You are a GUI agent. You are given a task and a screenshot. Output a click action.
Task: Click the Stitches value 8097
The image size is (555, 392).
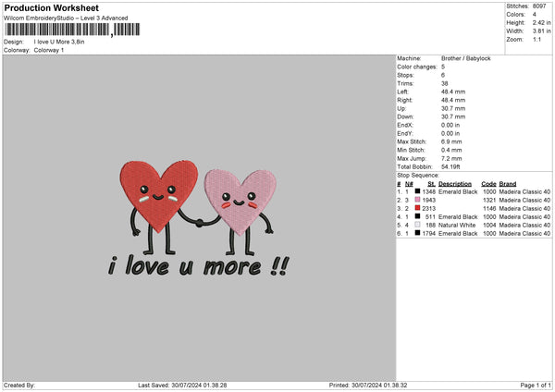point(542,6)
